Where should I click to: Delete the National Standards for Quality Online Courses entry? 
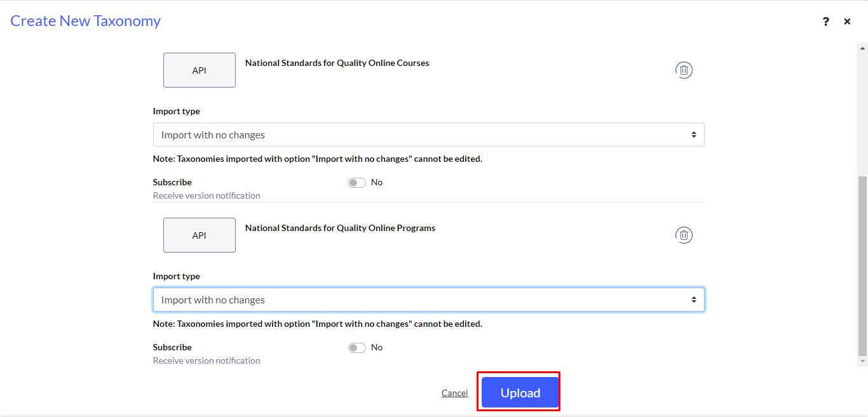(x=684, y=70)
